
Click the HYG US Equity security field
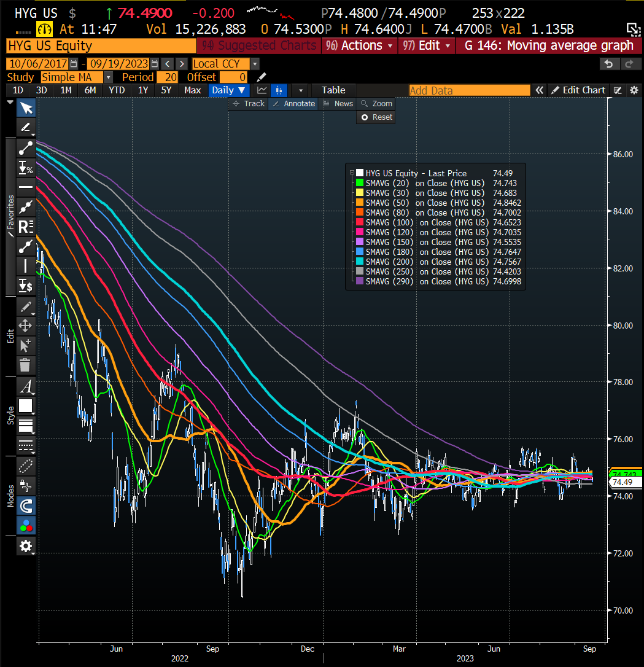101,45
